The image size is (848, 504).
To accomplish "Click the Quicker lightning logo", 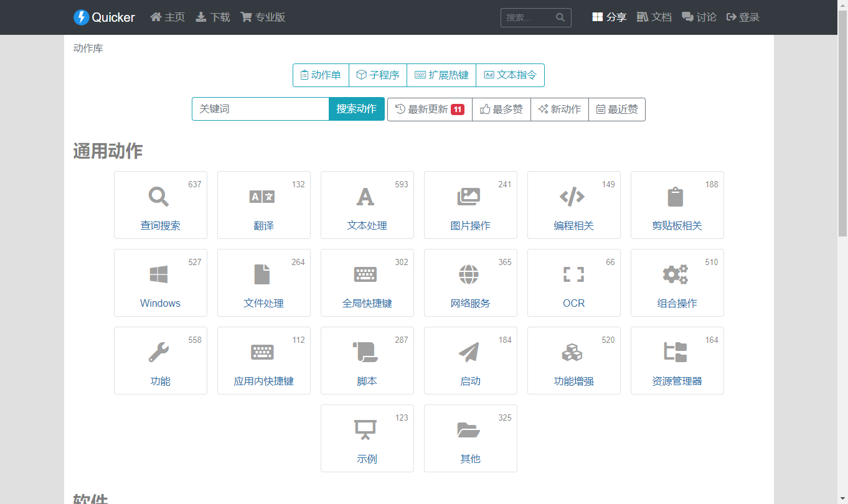I will click(x=82, y=17).
